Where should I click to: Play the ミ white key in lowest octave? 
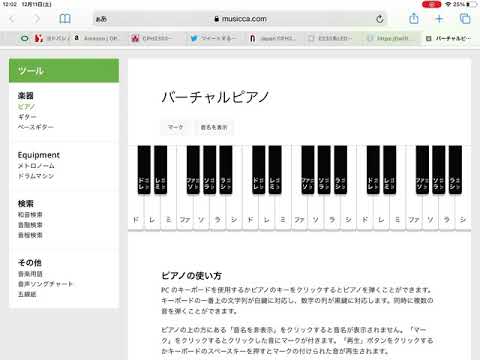click(x=169, y=213)
